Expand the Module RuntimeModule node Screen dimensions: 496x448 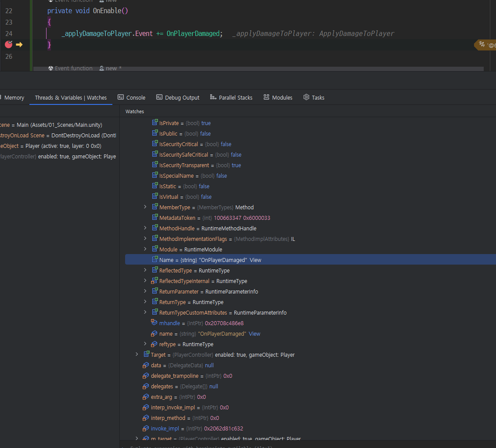[145, 249]
